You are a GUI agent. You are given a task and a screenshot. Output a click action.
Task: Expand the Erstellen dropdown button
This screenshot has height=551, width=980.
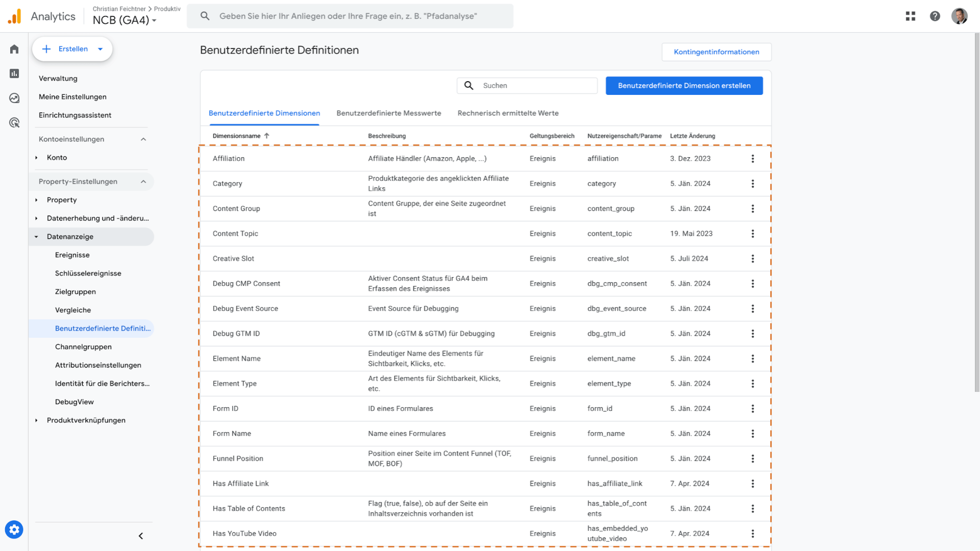[x=72, y=49]
